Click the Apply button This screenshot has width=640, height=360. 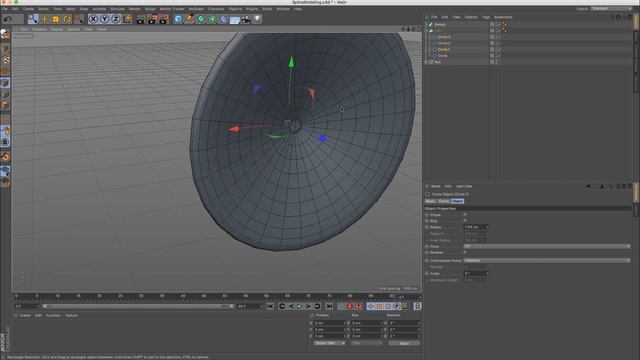[404, 343]
